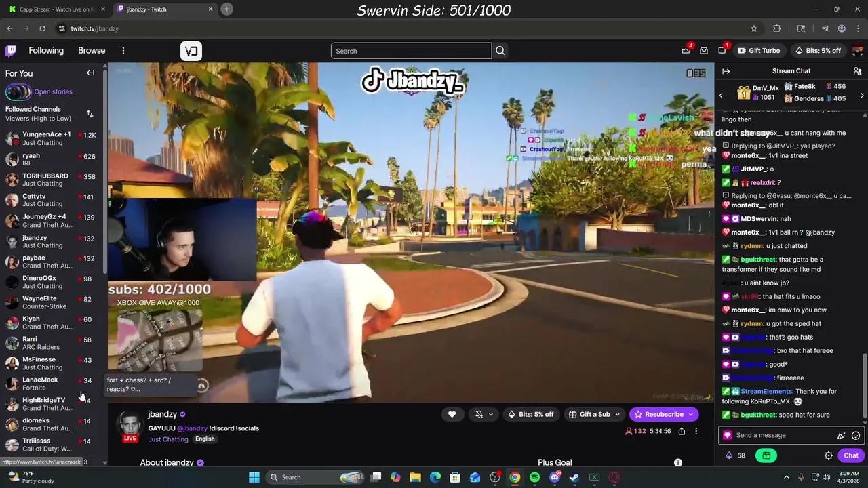Click MDSwervin username in chat
Viewport: 868px width, 488px height.
tap(759, 219)
